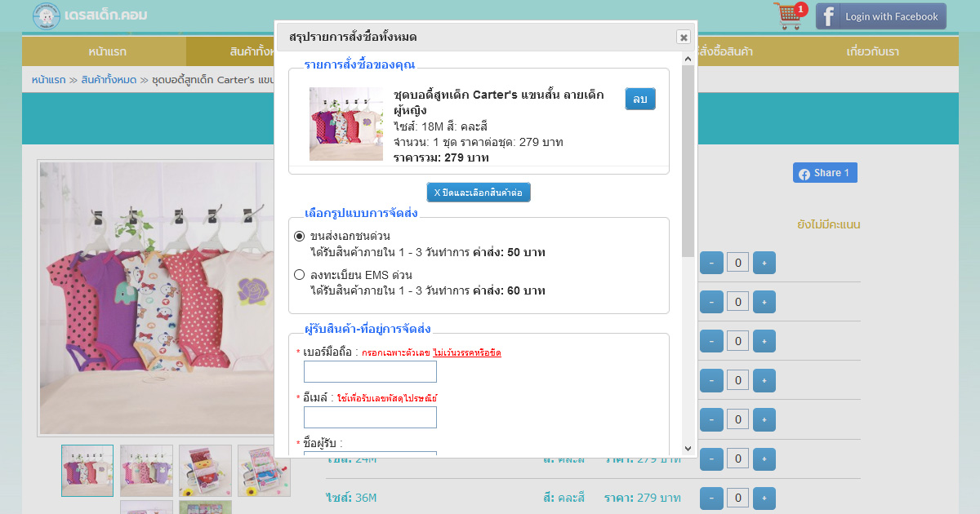Click the เดรสเด็ก.คอม site logo

pyautogui.click(x=91, y=16)
